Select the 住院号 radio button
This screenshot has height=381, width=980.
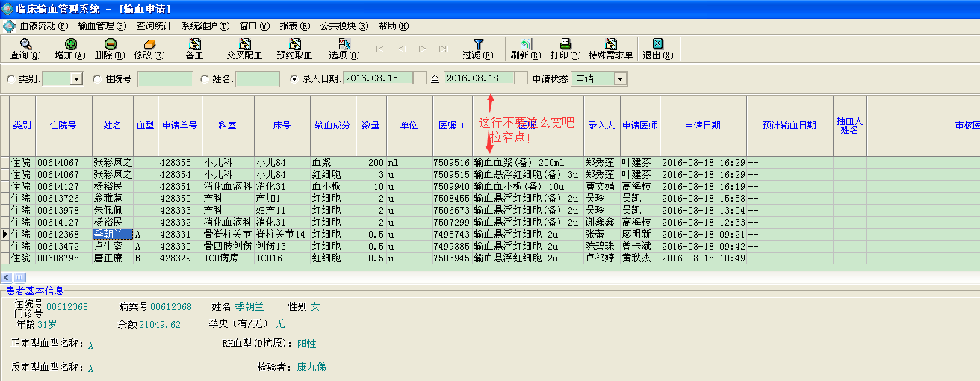97,78
